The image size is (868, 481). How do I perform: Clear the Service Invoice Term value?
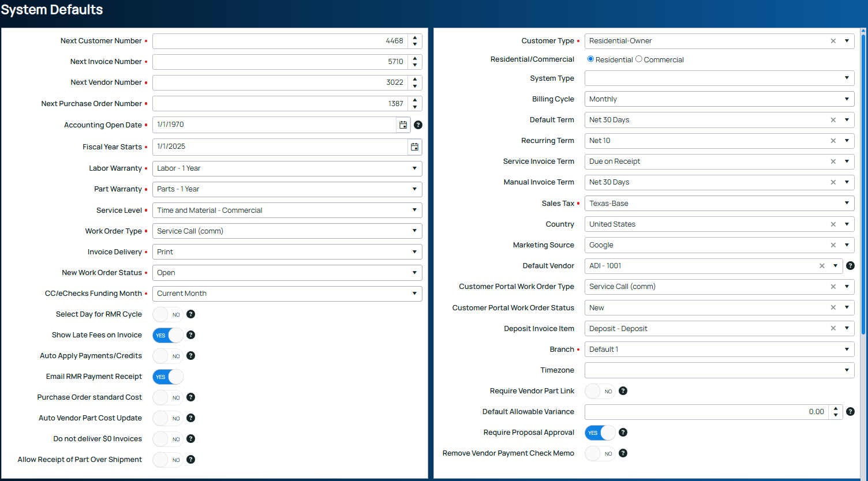pos(833,161)
